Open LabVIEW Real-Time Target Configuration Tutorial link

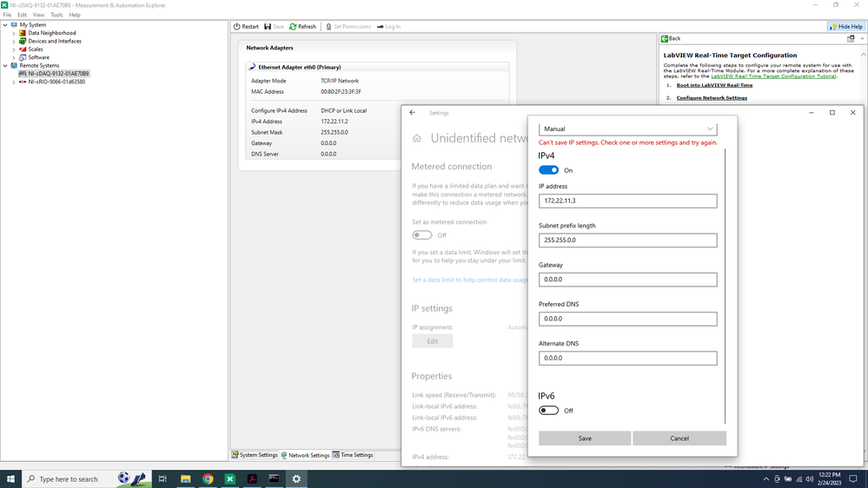[x=773, y=76]
